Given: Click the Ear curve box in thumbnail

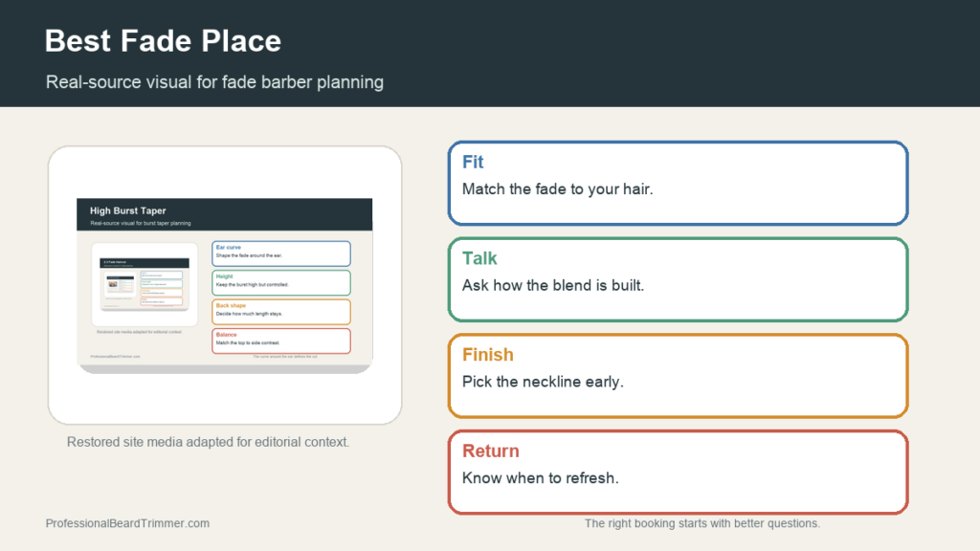Looking at the screenshot, I should pyautogui.click(x=281, y=253).
